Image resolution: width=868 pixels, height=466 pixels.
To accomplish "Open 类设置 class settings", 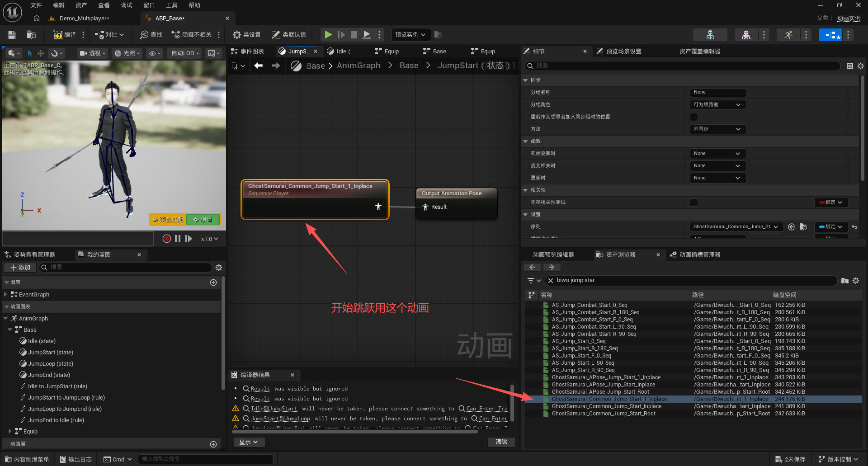I will click(247, 35).
